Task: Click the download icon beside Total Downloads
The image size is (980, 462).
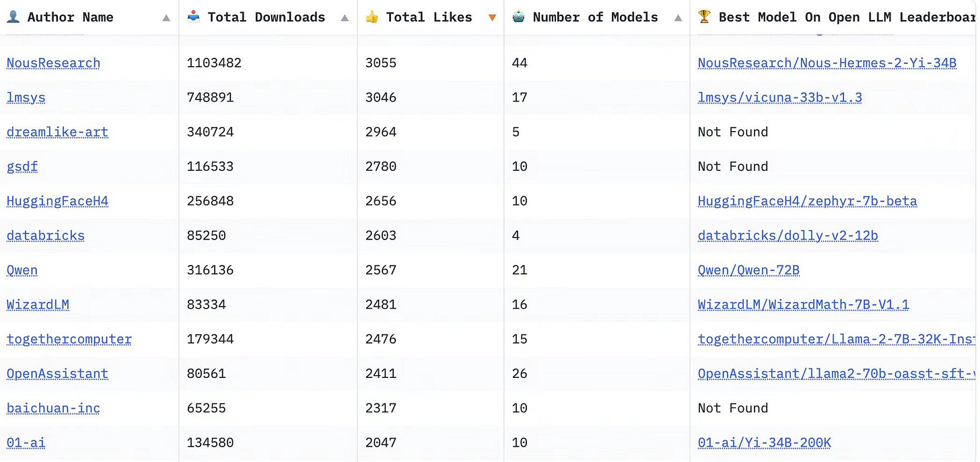Action: pyautogui.click(x=193, y=17)
